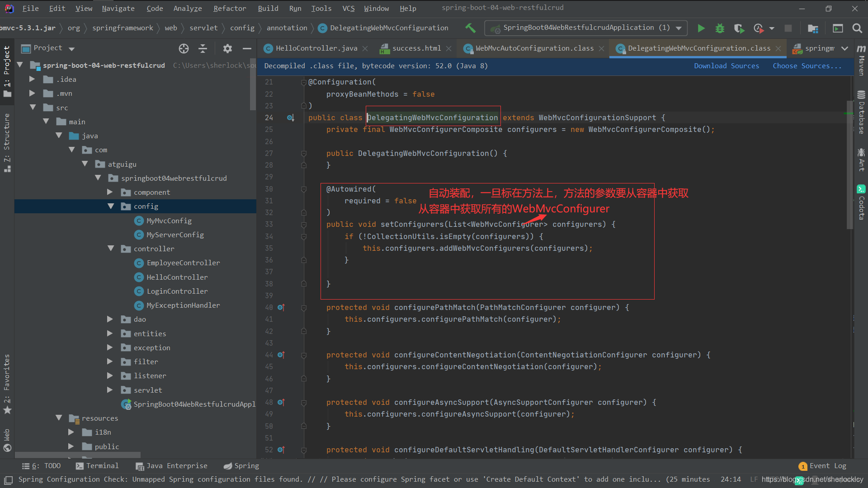Screen dimensions: 868x488
Task: Open the Maven tool window
Action: (861, 60)
